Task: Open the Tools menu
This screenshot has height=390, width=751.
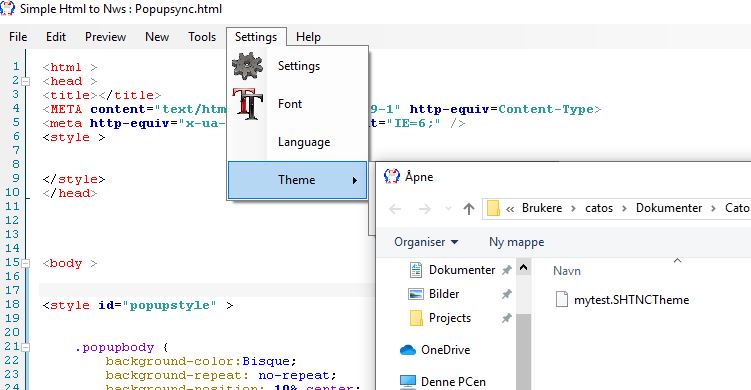Action: [x=202, y=37]
